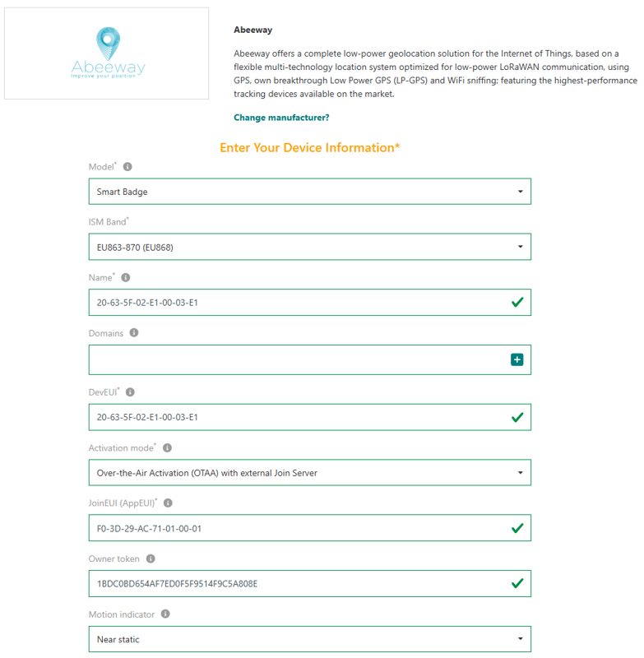Viewport: 644px width, 658px height.
Task: Click the Activation mode info icon
Action: coord(168,448)
